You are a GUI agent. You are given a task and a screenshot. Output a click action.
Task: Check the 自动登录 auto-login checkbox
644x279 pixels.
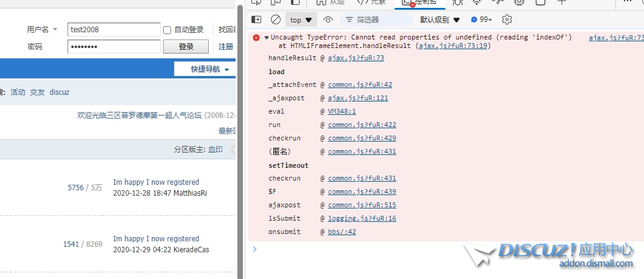167,30
